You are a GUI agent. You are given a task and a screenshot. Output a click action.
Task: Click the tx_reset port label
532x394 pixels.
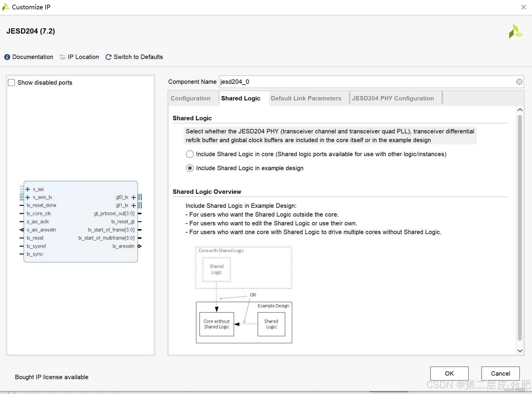click(x=35, y=238)
